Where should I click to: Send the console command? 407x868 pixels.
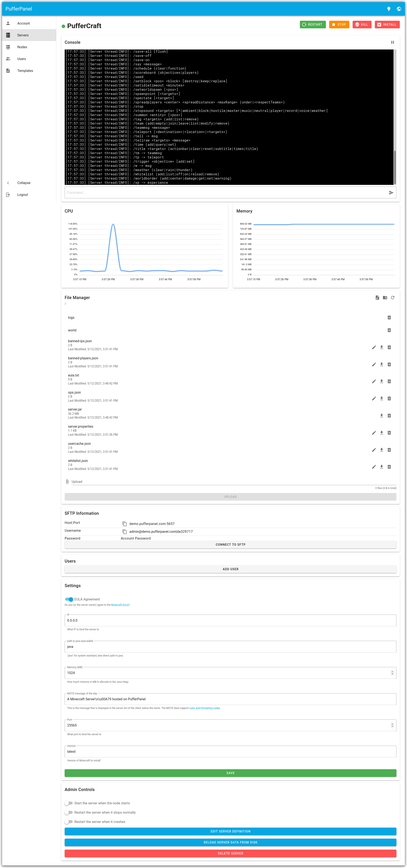coord(391,193)
